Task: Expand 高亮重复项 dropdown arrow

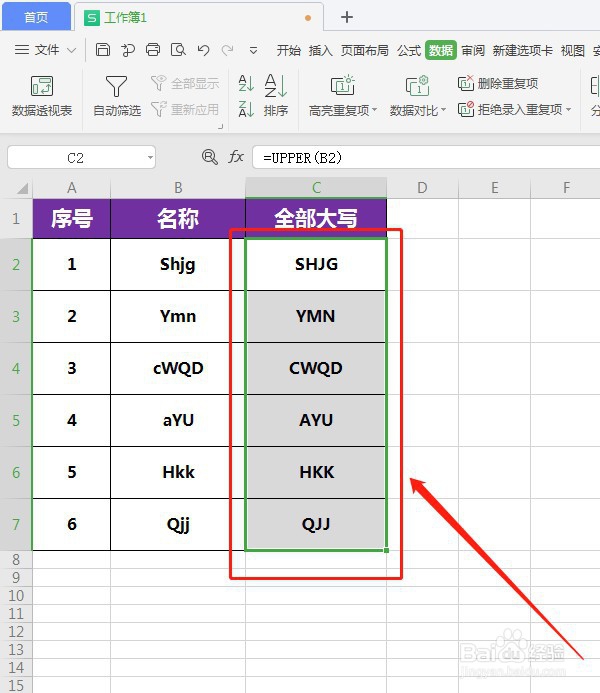Action: (x=375, y=109)
